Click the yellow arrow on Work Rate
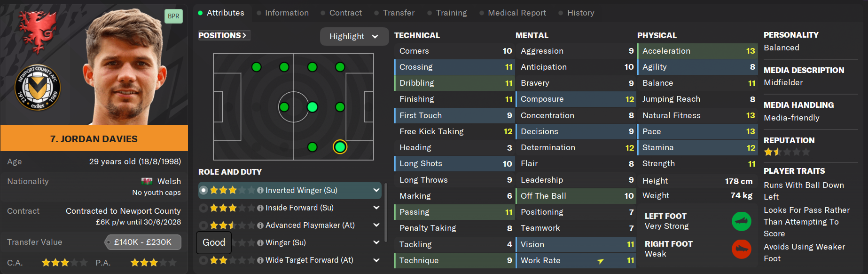This screenshot has height=274, width=868. point(600,261)
